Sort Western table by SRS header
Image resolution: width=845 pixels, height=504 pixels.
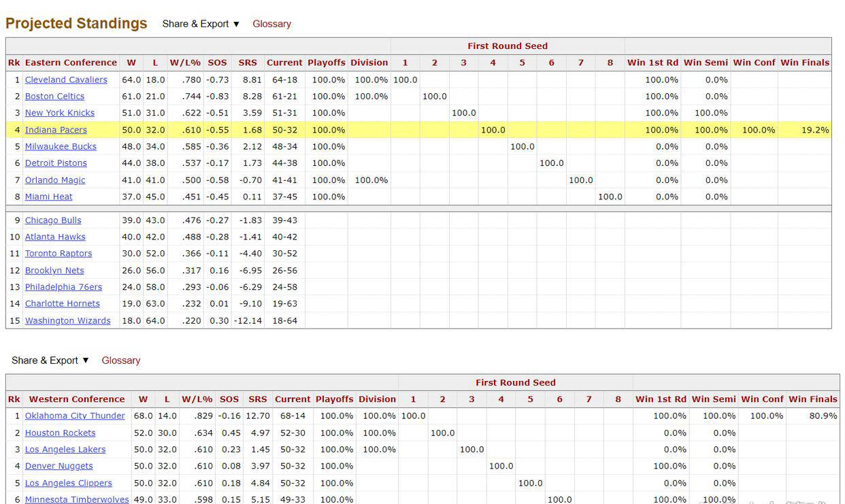258,399
